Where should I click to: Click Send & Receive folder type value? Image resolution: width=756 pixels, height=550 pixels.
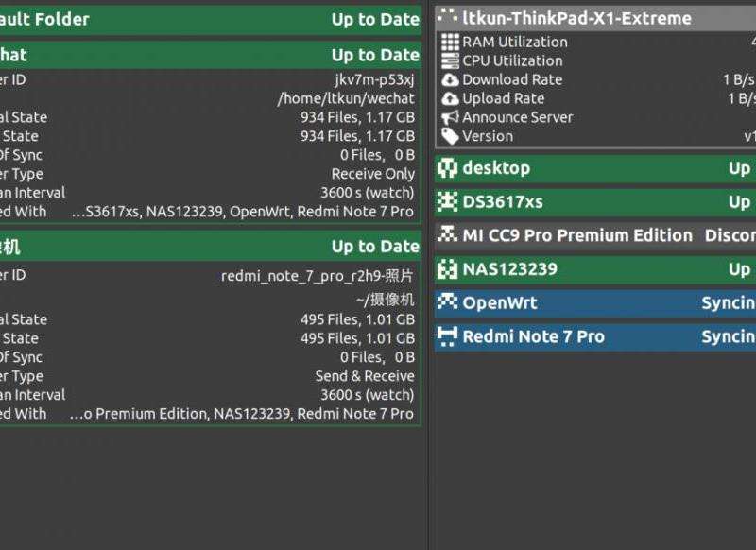tap(365, 376)
